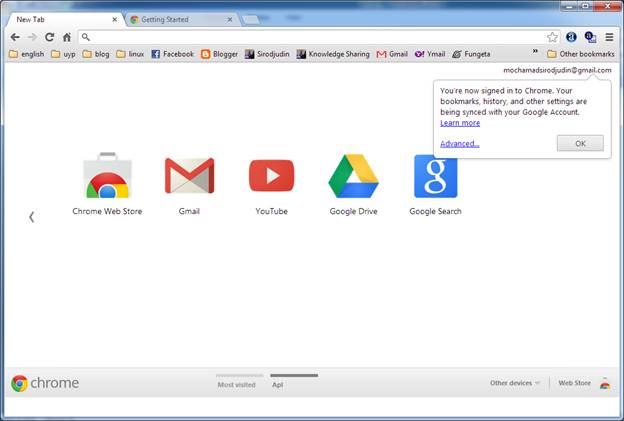Screen dimensions: 624x421
Task: Close the New Tab tab
Action: [115, 19]
